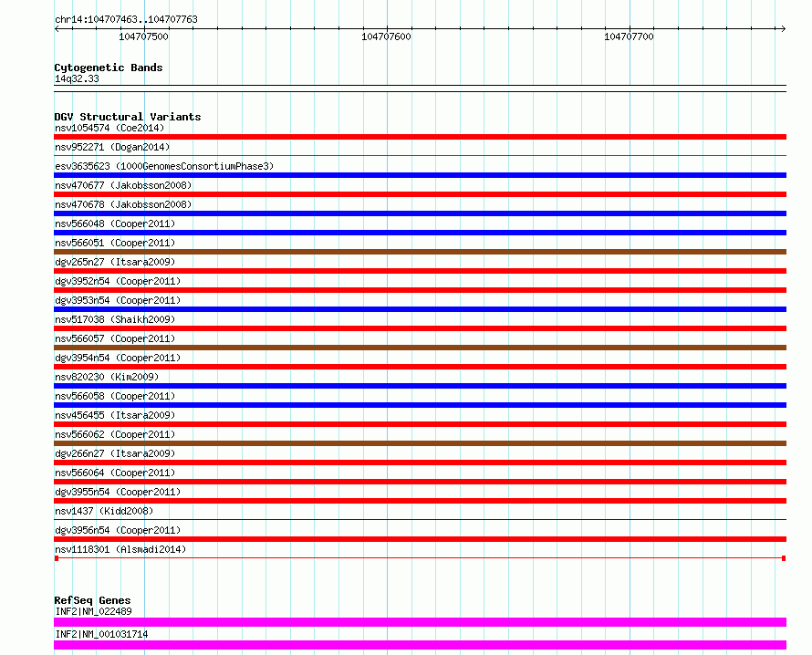
Task: Open variant dgv265n27 (Itsara2009)
Action: (x=115, y=262)
